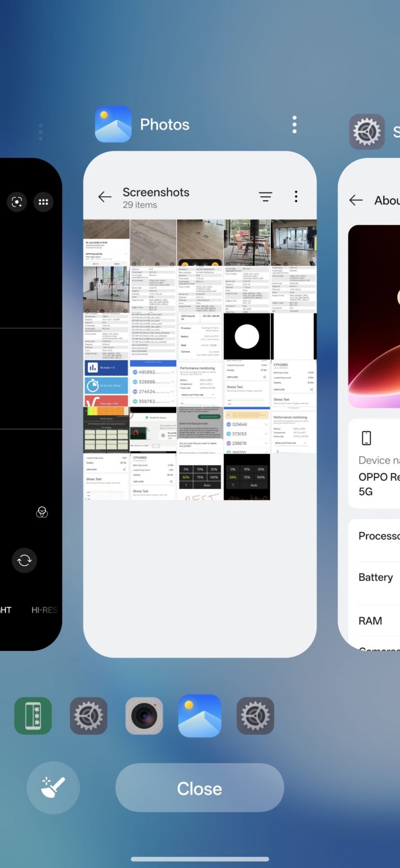Clear all recent apps with broom button
This screenshot has width=400, height=868.
53,788
